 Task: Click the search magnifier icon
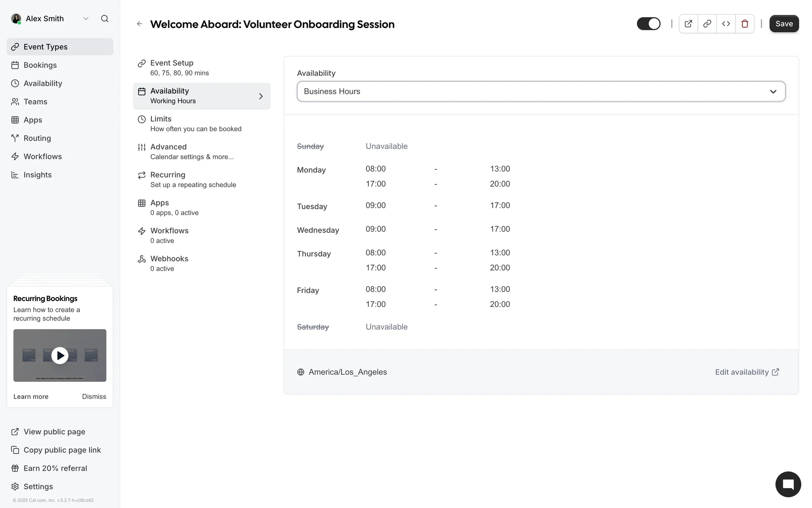tap(104, 19)
